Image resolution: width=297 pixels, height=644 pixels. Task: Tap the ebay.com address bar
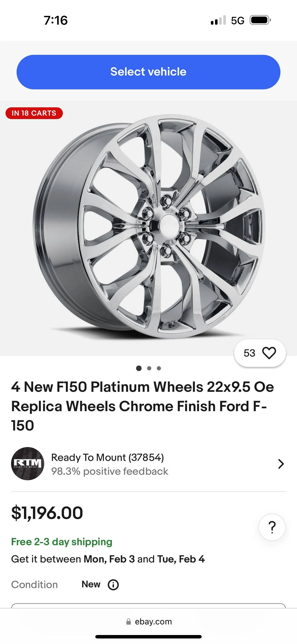click(153, 621)
